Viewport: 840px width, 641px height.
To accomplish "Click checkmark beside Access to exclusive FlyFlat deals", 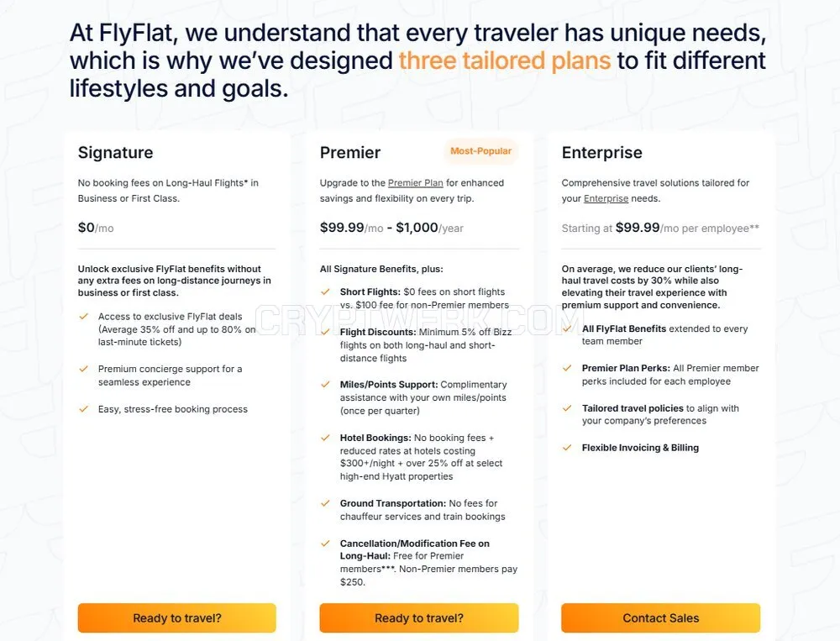I will (x=83, y=316).
